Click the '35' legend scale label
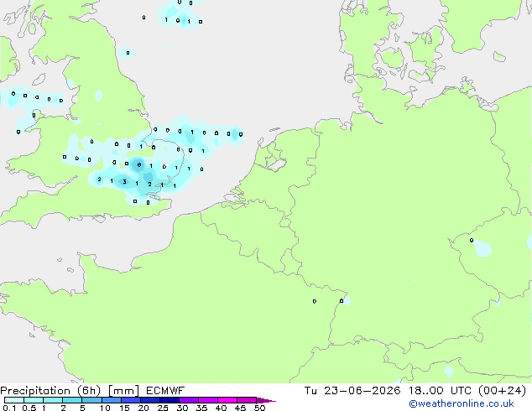Screen dimensions: 532x411 (201, 408)
